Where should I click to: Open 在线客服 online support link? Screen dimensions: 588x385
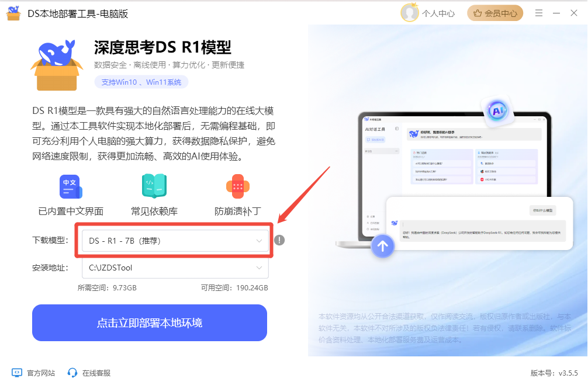(96, 373)
